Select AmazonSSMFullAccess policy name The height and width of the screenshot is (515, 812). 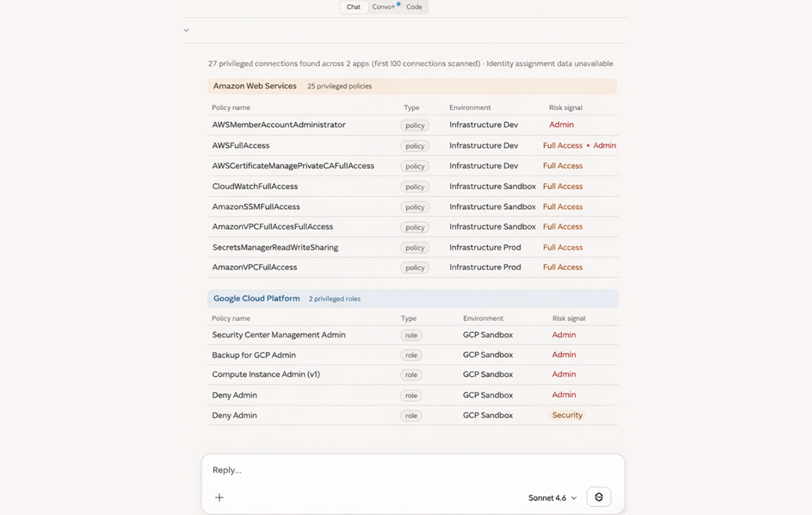[x=256, y=206]
